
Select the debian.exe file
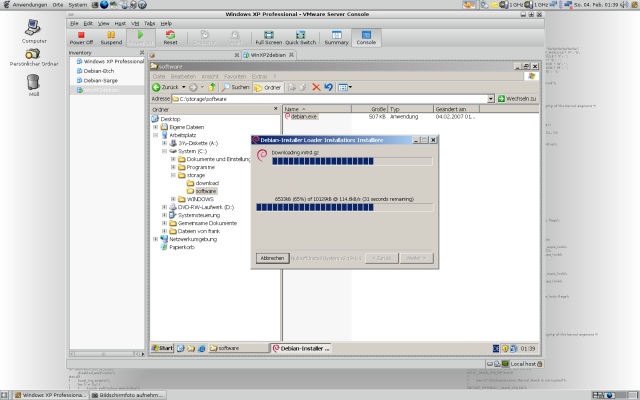click(x=301, y=116)
